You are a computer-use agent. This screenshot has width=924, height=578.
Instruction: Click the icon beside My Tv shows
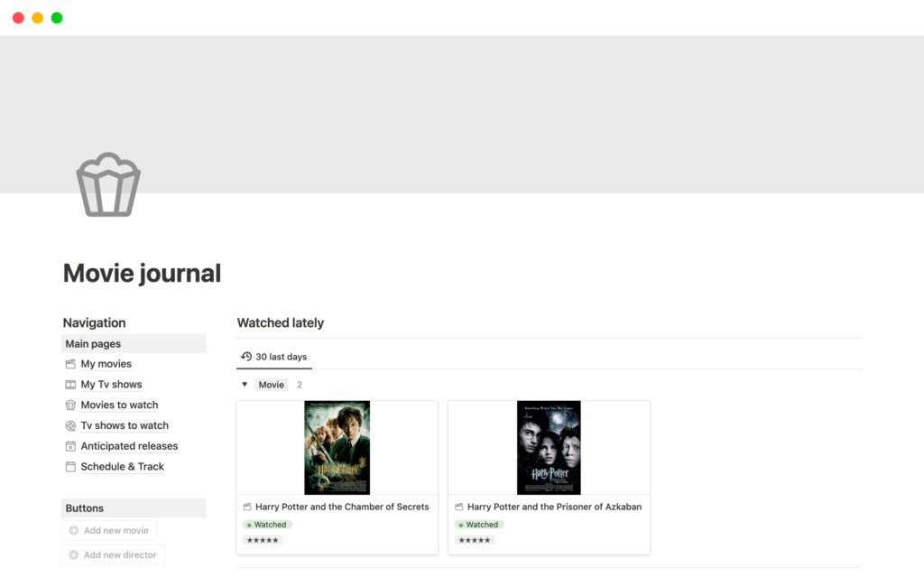click(70, 385)
